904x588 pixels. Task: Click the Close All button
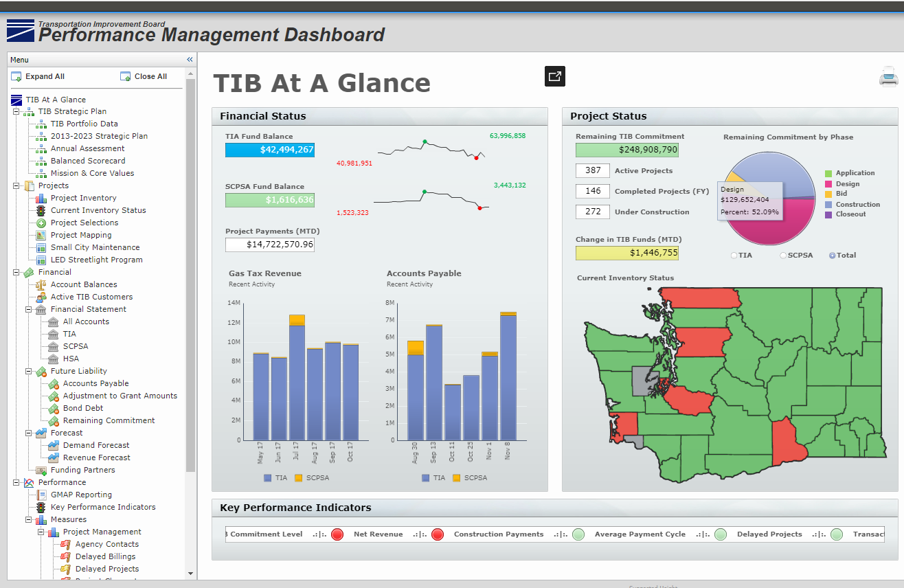(144, 76)
